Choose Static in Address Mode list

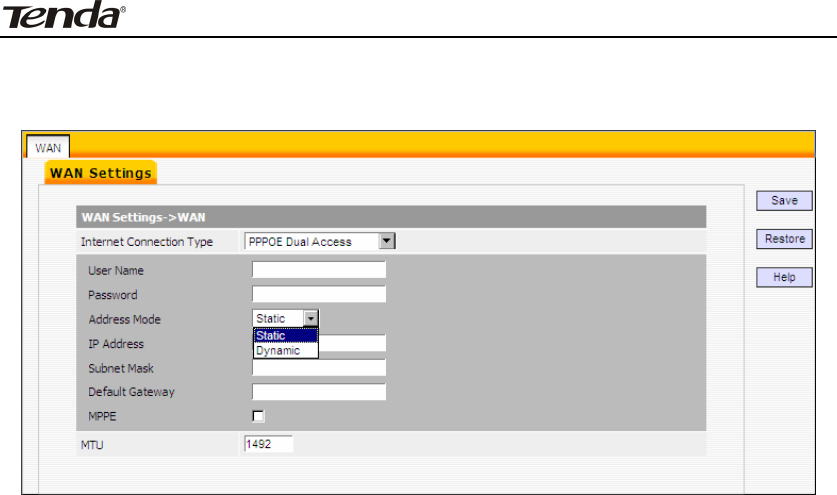point(286,335)
